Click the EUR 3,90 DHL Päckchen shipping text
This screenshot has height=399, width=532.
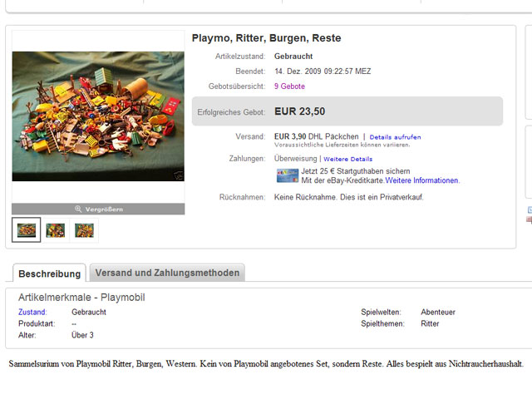click(x=316, y=136)
